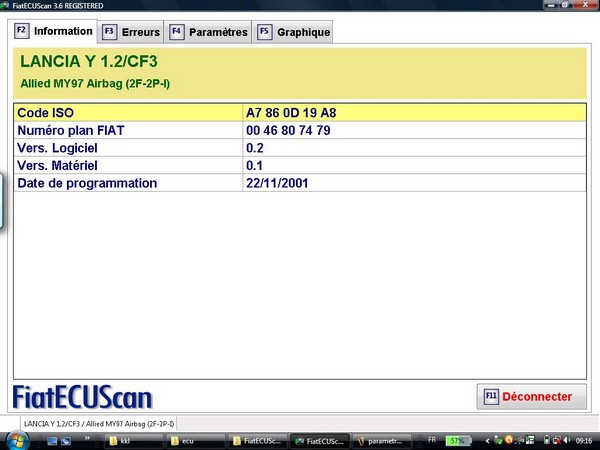Open the kkl folder in the taskbar

[133, 441]
